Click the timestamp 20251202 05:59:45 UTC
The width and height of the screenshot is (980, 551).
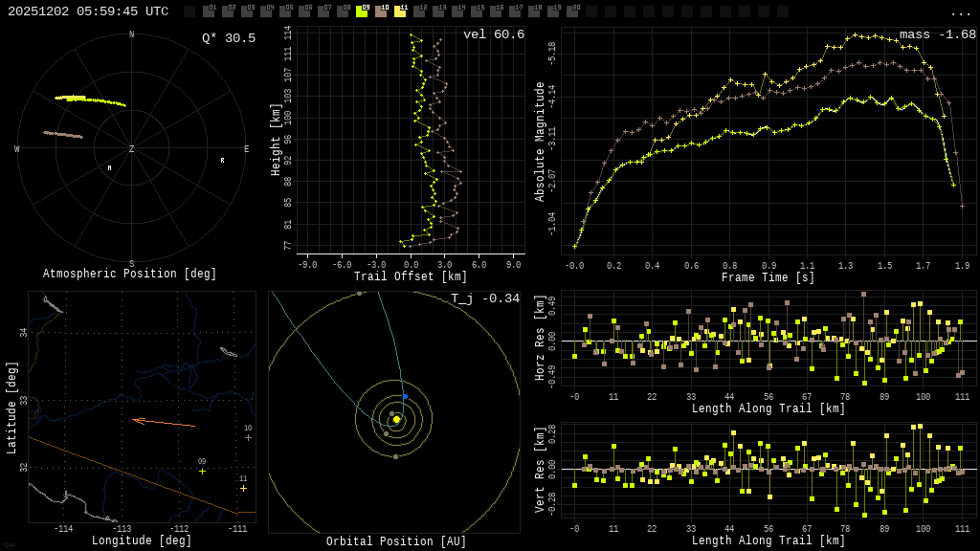tap(88, 11)
